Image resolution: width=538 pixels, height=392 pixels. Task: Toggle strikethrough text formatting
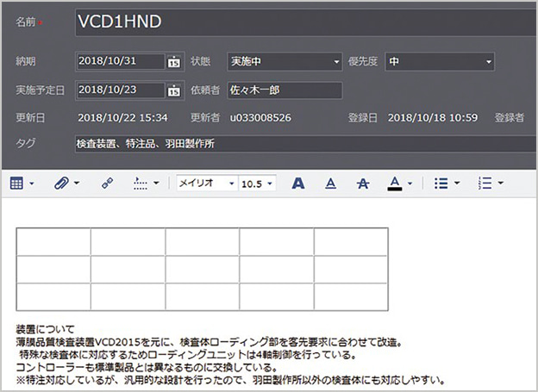[x=362, y=184]
